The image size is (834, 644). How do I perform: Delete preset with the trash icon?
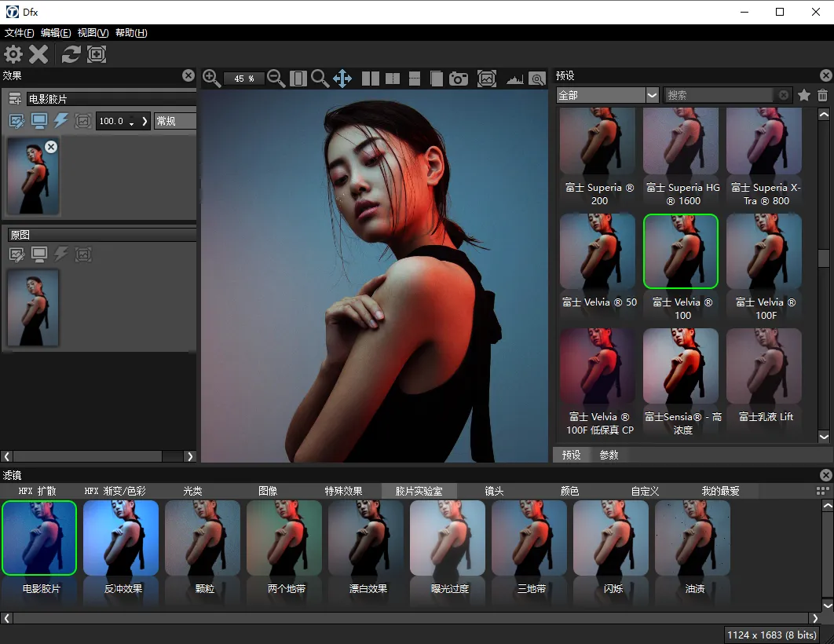(x=822, y=95)
